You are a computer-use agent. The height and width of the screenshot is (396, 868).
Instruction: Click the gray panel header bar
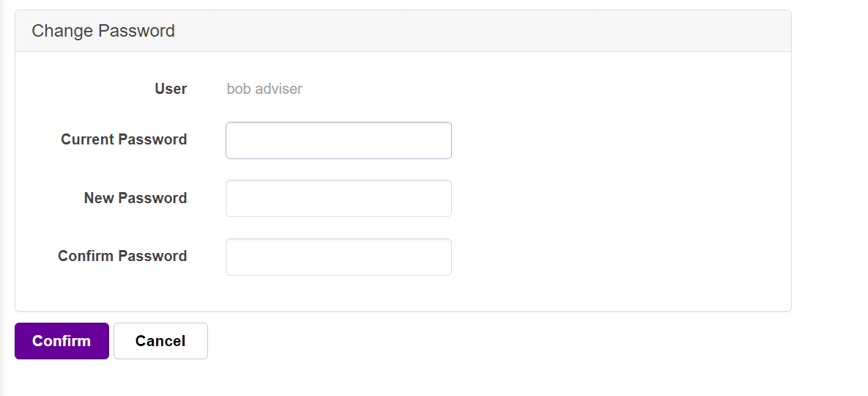click(x=403, y=31)
